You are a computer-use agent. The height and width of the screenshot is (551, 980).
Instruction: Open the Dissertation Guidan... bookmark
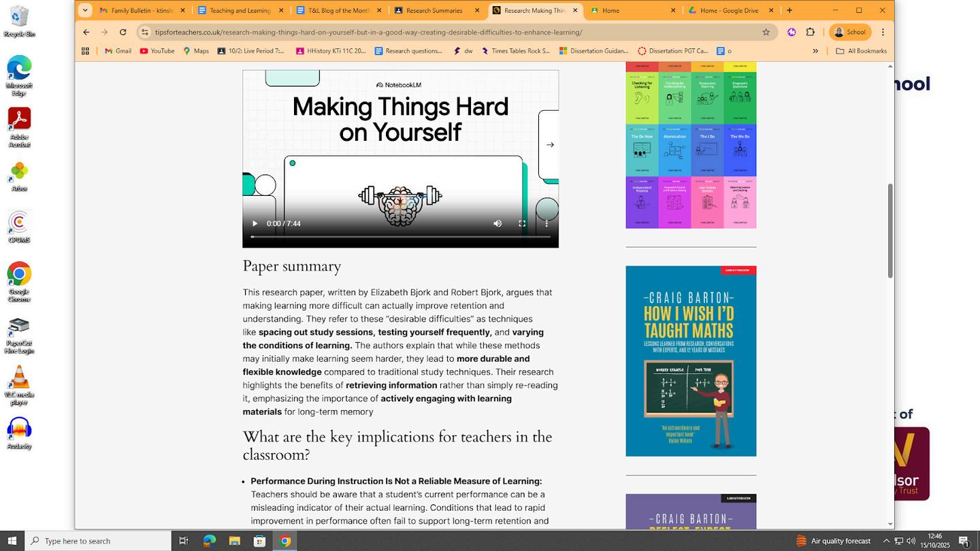[x=593, y=51]
